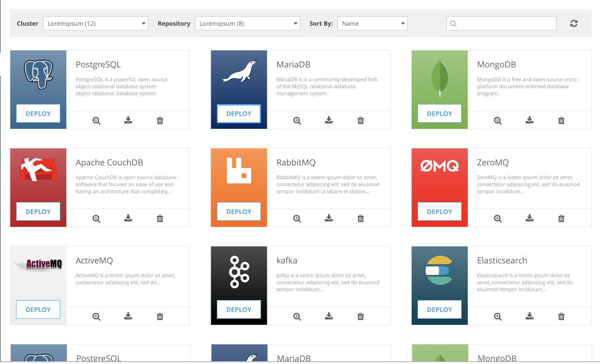Click DEPLOY on the ZeroMQ card

[440, 211]
